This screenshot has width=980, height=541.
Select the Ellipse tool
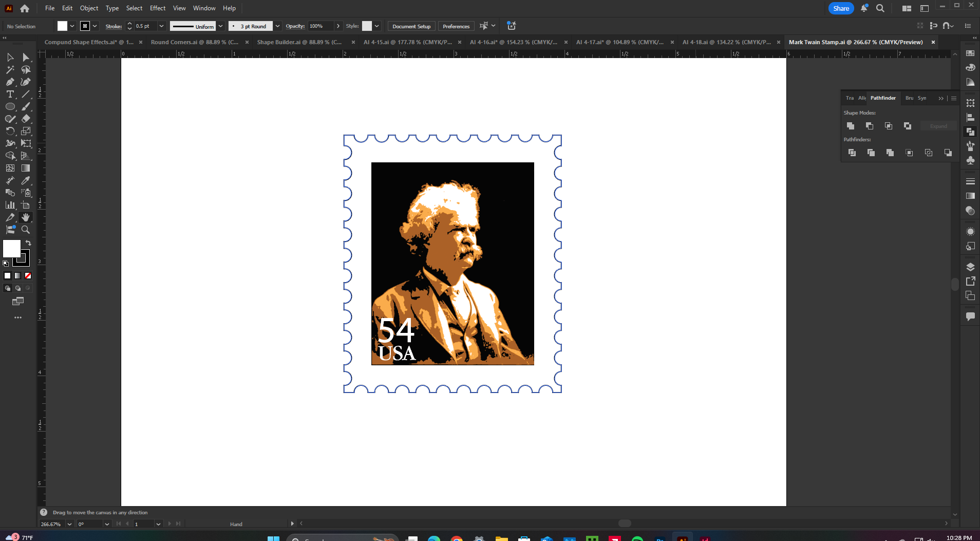tap(10, 106)
